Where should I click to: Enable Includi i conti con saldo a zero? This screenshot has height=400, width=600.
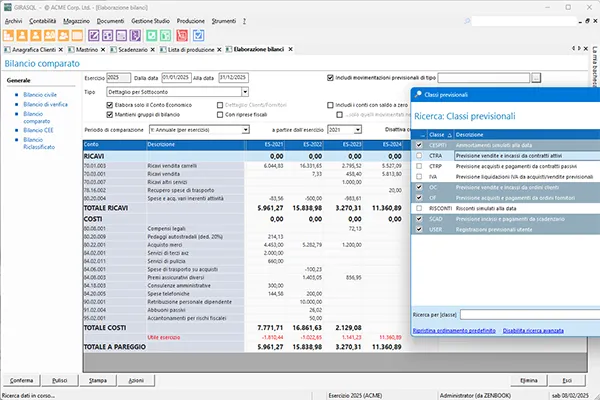point(330,105)
